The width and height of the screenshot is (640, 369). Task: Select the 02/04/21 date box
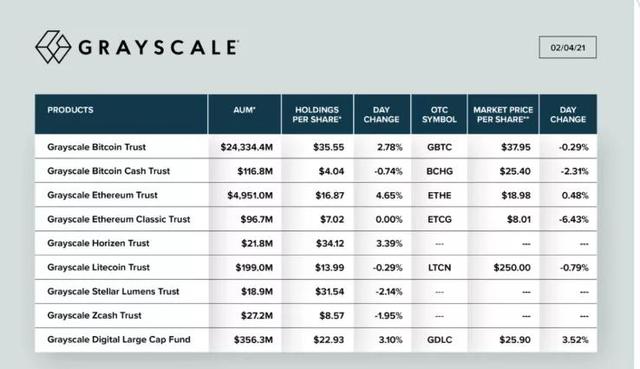(x=567, y=47)
